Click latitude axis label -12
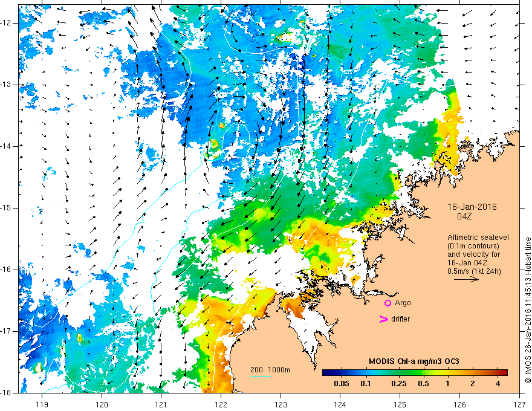532x411 pixels. (6, 23)
